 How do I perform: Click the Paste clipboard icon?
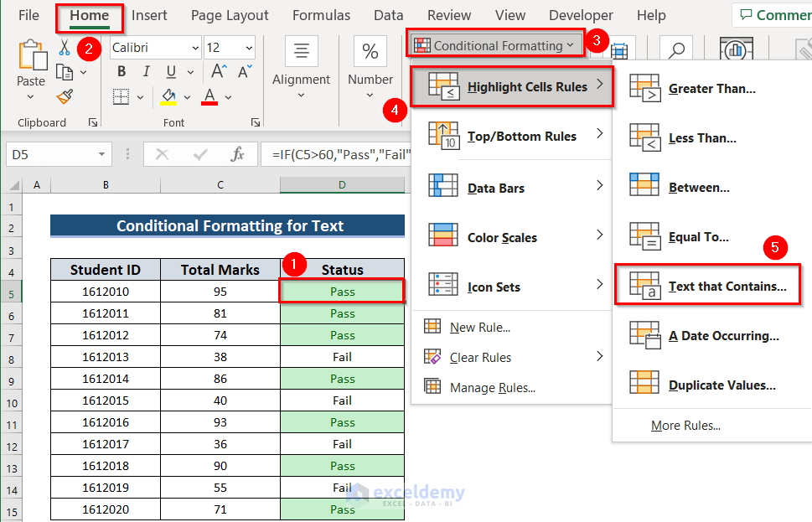coord(32,55)
